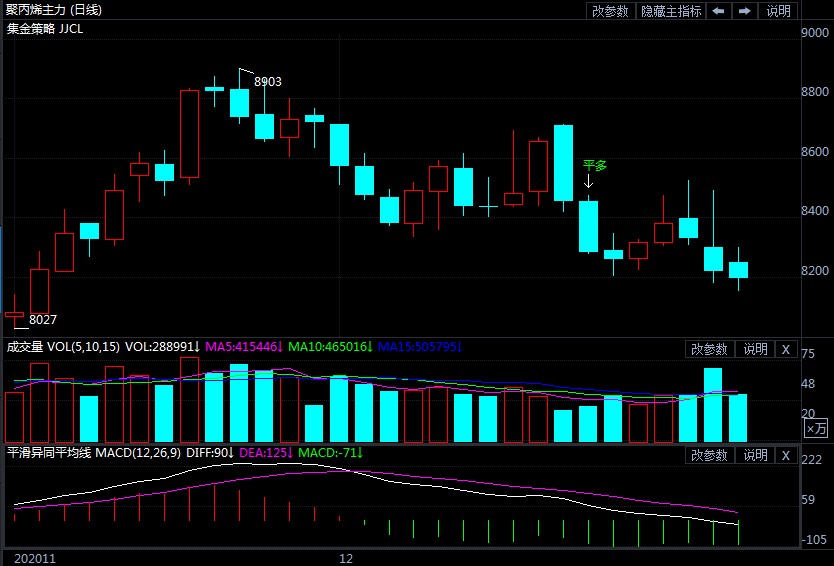Click the 8027 low price marker
The image size is (834, 566).
click(x=43, y=320)
